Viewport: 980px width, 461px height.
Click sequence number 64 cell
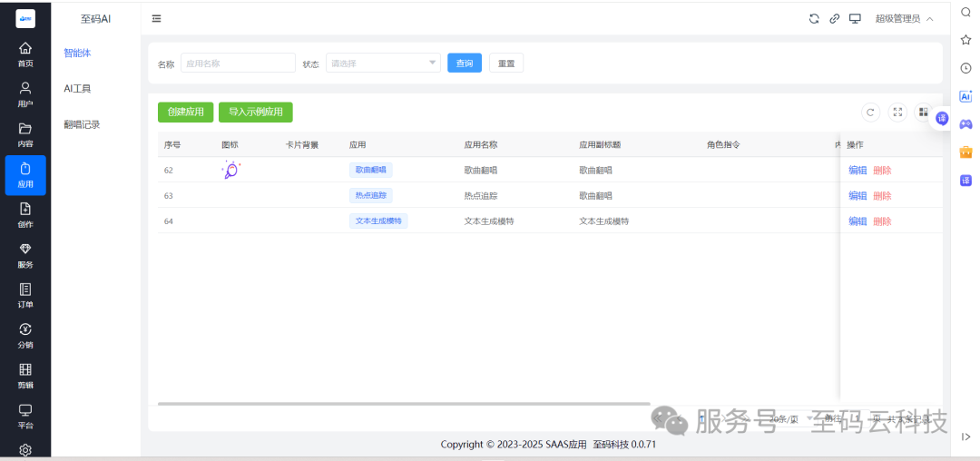click(x=169, y=221)
